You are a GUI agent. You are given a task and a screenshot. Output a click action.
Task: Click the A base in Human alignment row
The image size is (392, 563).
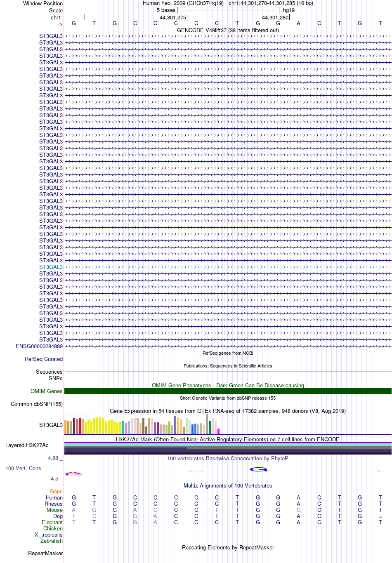coord(298,497)
